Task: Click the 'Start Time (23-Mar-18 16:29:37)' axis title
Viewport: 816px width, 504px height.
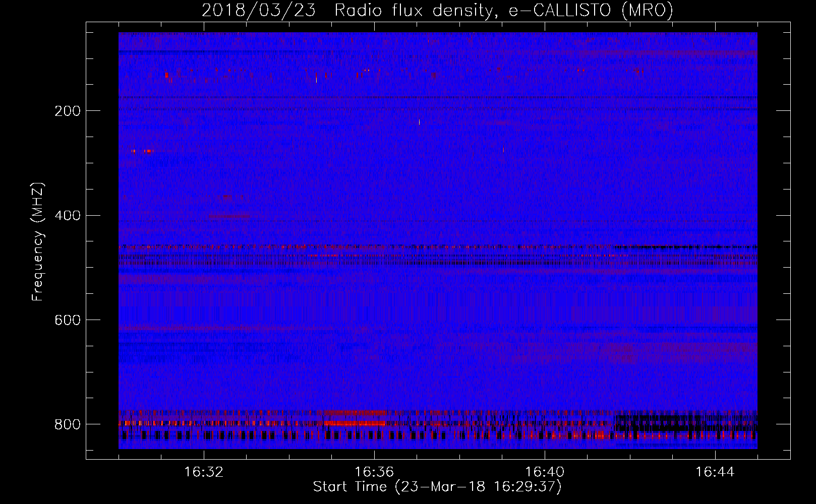Action: 437,487
